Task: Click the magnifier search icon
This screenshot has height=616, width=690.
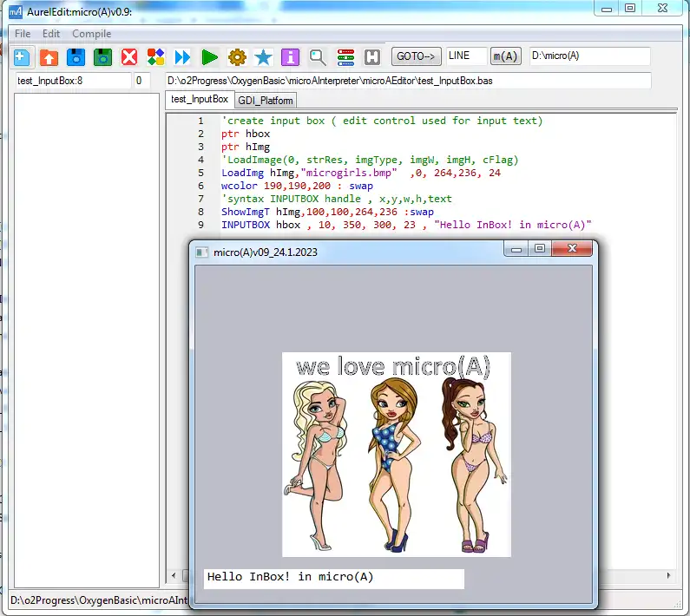Action: [318, 57]
